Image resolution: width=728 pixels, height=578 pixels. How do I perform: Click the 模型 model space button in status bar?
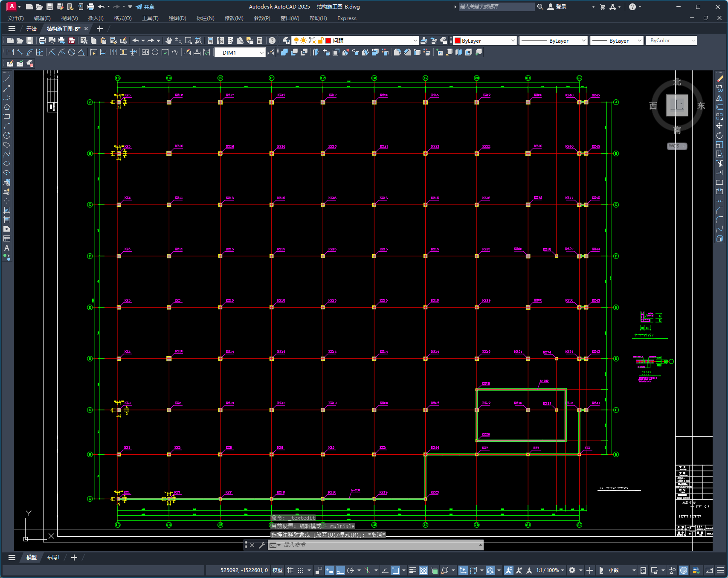click(x=278, y=570)
